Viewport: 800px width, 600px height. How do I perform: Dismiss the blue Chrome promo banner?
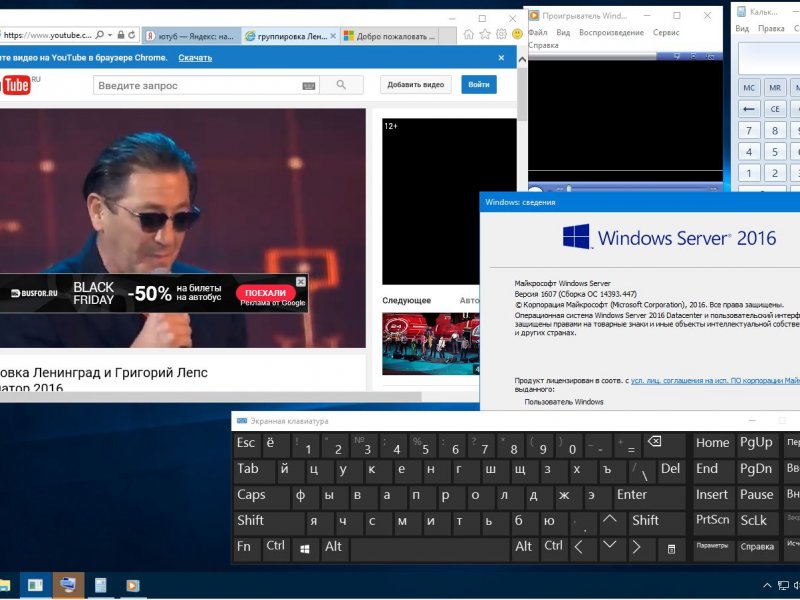coord(501,58)
